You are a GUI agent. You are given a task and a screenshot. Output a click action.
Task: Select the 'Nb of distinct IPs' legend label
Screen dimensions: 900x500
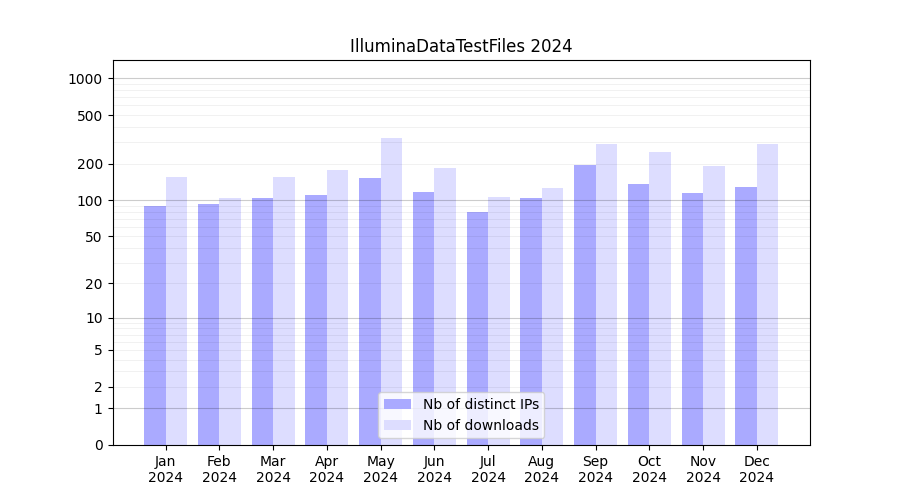[480, 404]
